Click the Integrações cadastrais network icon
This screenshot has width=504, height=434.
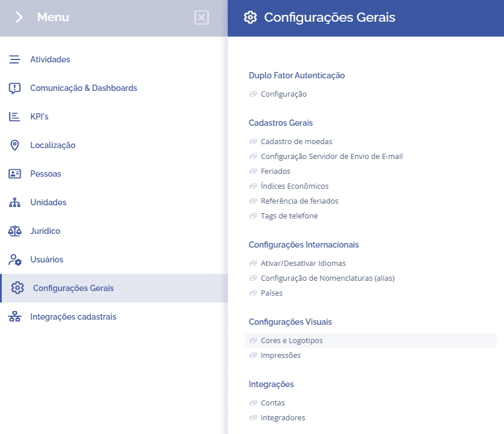click(x=14, y=316)
